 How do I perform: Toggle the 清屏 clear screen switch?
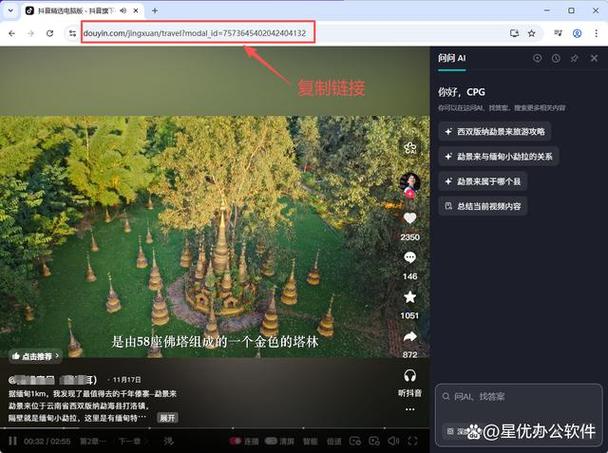pos(271,441)
